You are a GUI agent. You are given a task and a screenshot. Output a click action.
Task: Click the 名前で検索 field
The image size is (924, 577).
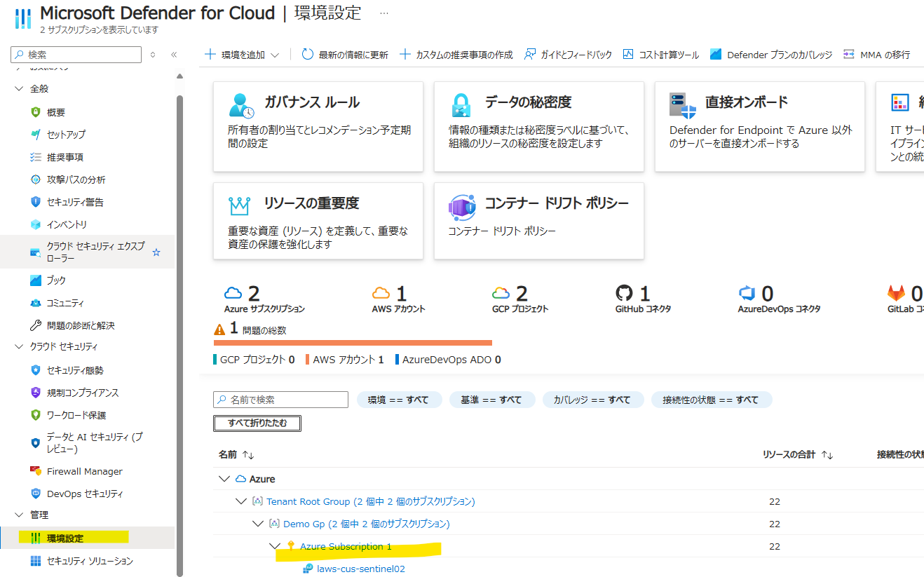[x=280, y=400]
